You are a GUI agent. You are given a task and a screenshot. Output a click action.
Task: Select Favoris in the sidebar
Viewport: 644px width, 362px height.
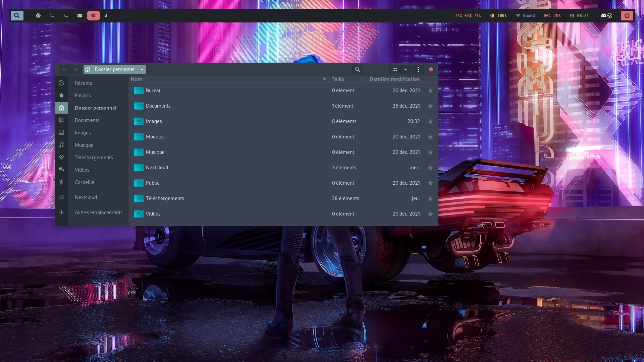(83, 96)
